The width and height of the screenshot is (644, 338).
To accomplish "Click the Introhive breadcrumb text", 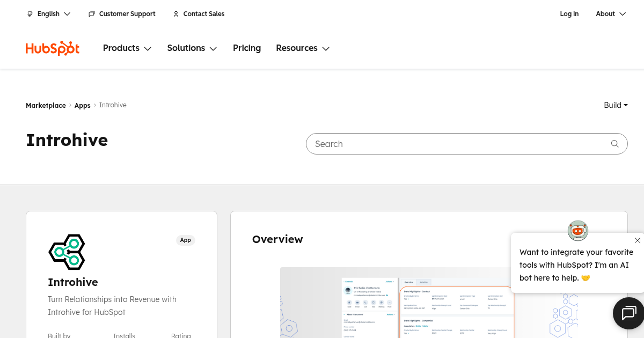I will click(x=113, y=105).
